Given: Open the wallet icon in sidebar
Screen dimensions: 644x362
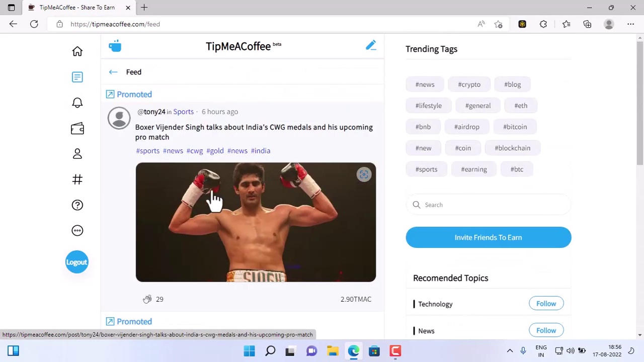Looking at the screenshot, I should coord(77,128).
